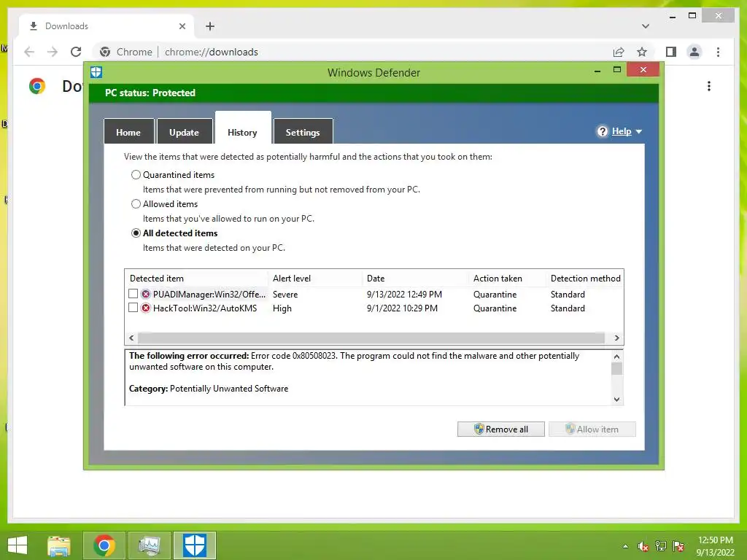
Task: Select the History tab
Action: 242,128
